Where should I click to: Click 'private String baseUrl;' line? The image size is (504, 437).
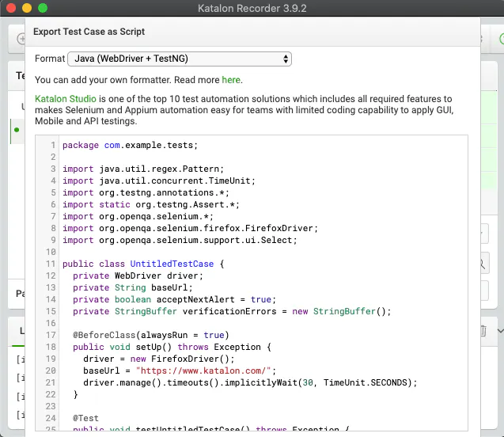coord(133,288)
